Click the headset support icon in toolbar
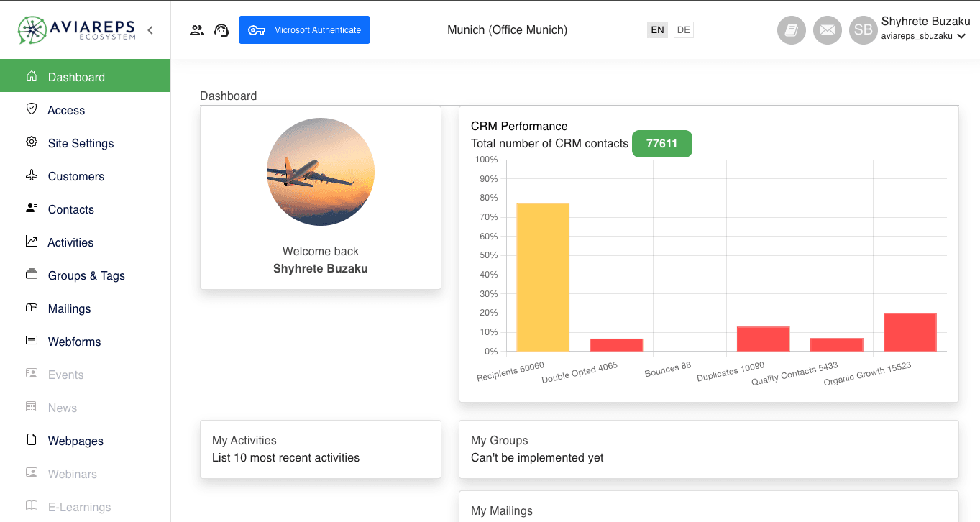 (x=221, y=29)
